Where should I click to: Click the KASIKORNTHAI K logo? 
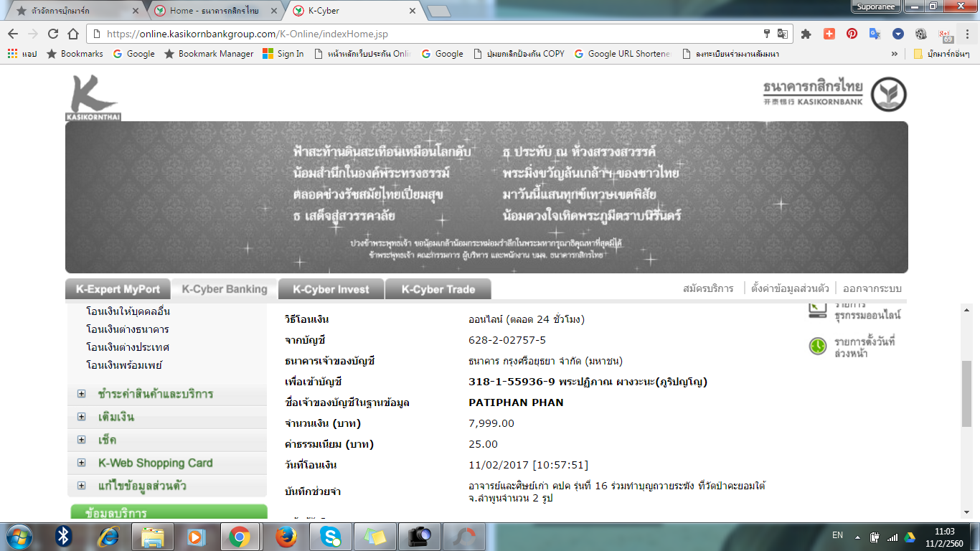coord(93,98)
